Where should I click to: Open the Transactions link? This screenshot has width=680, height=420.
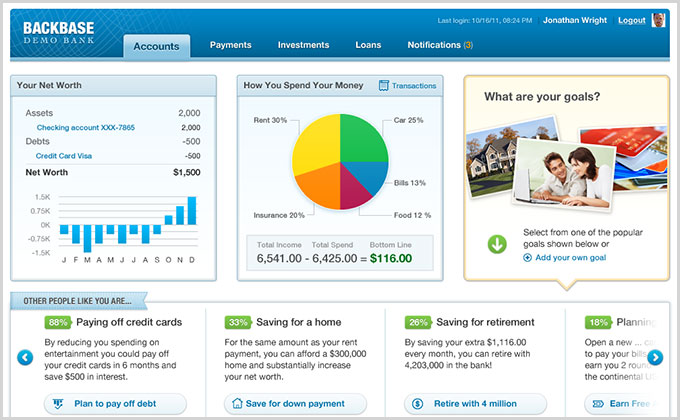click(414, 86)
